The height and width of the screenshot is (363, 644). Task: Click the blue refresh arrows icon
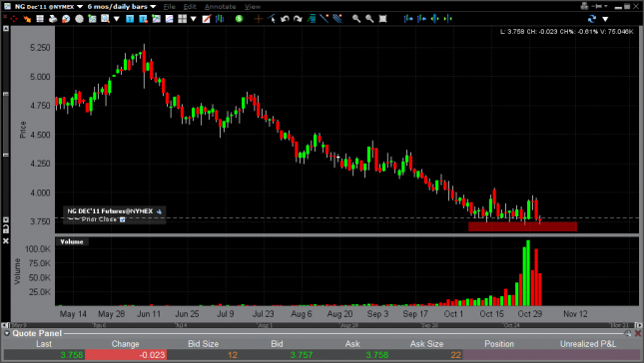coord(592,19)
